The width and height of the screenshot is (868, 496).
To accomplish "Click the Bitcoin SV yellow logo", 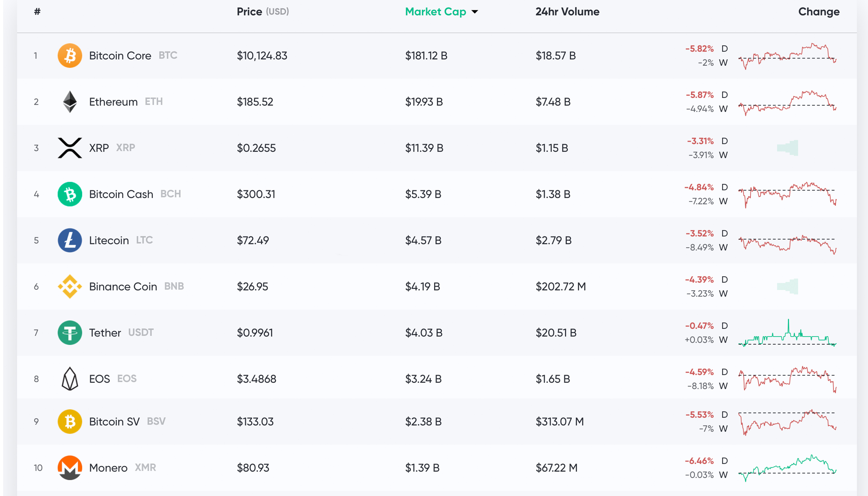I will coord(70,421).
